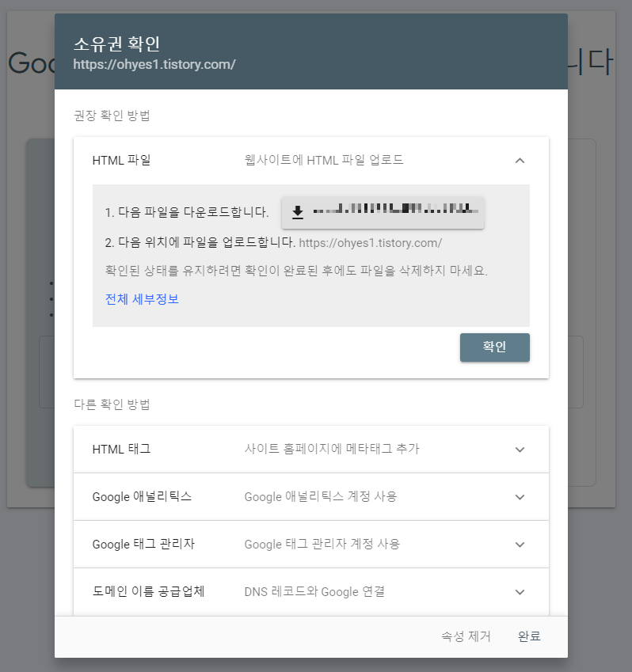This screenshot has width=632, height=672.
Task: Click the 사이트 홈페이지에 메타태그 추가 description
Action: click(332, 449)
